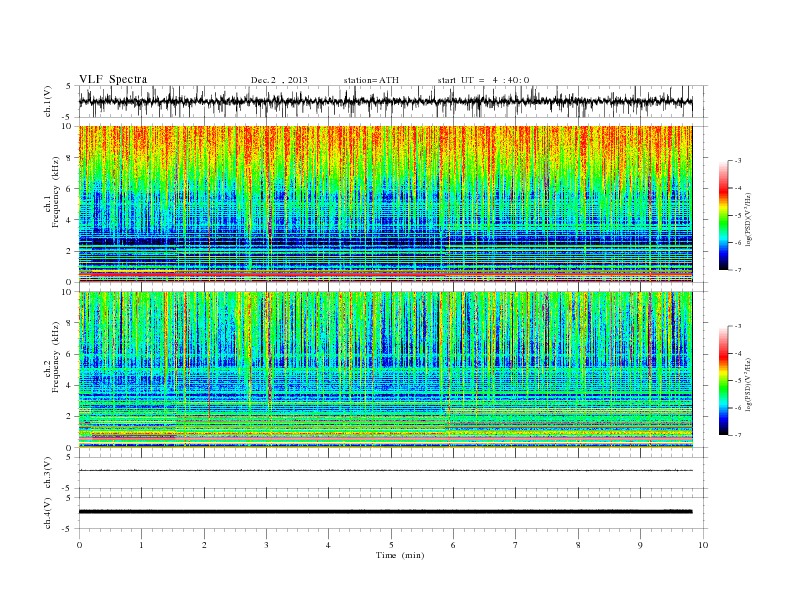Click the ch.3 flat voltage trace
The image size is (792, 612).
tap(385, 471)
